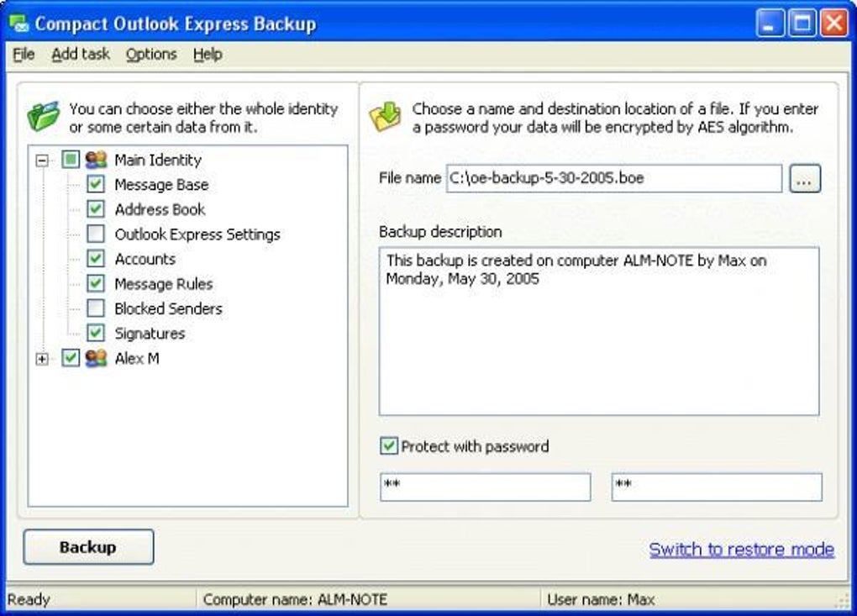Select Message Base tree label
The image size is (857, 616).
coord(161,184)
